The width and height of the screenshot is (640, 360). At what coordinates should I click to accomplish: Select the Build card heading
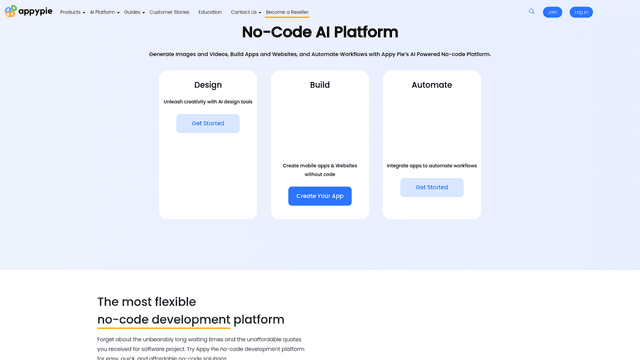pos(320,85)
